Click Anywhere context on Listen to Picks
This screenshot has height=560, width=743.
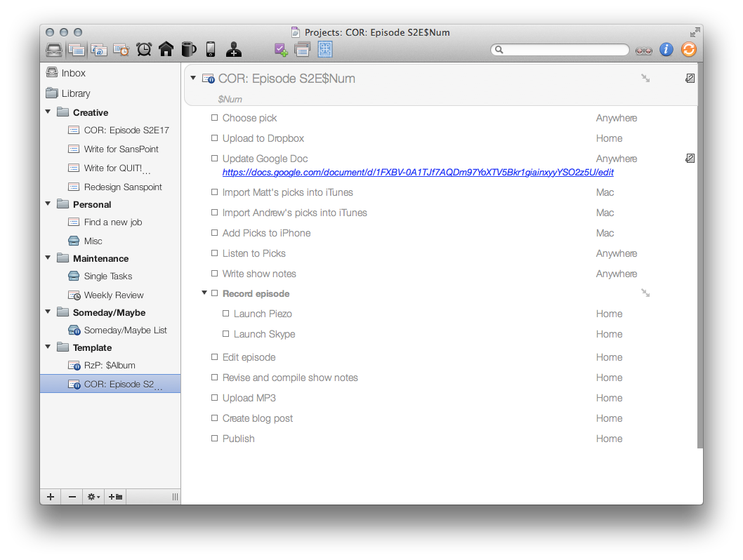coord(617,253)
